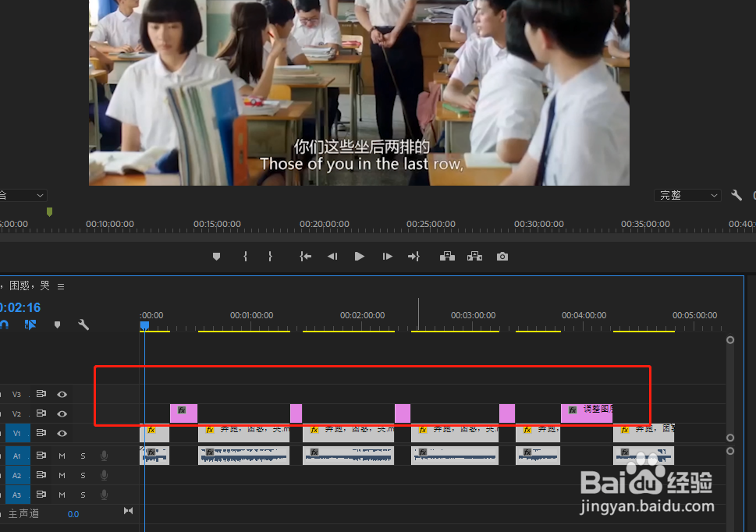The image size is (756, 532).
Task: Toggle sync lock on V3 track
Action: (x=41, y=394)
